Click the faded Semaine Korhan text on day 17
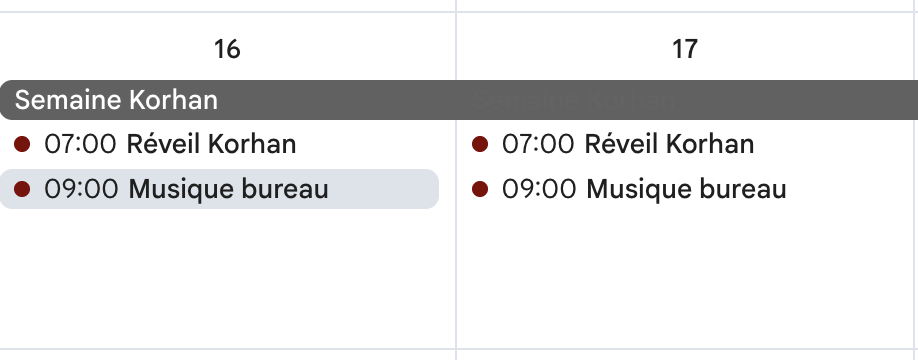 click(x=574, y=100)
